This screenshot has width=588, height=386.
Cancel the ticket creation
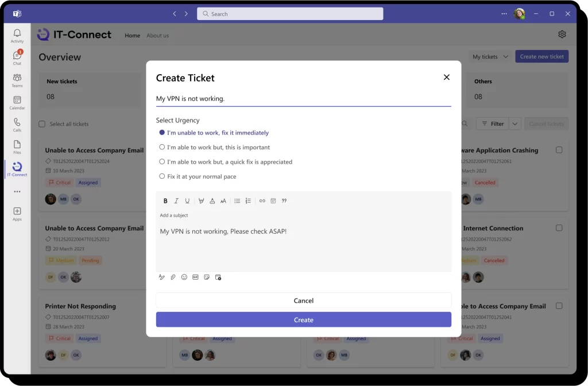pyautogui.click(x=303, y=300)
